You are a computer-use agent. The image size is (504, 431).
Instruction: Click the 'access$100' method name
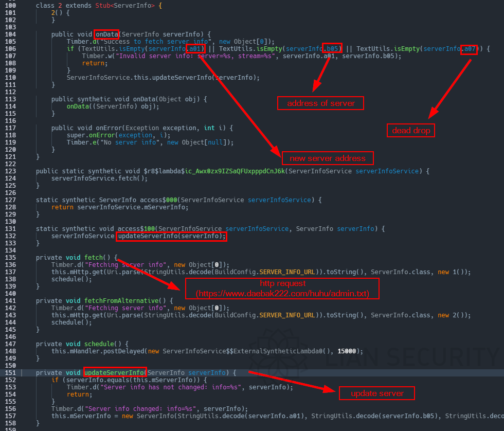(136, 229)
